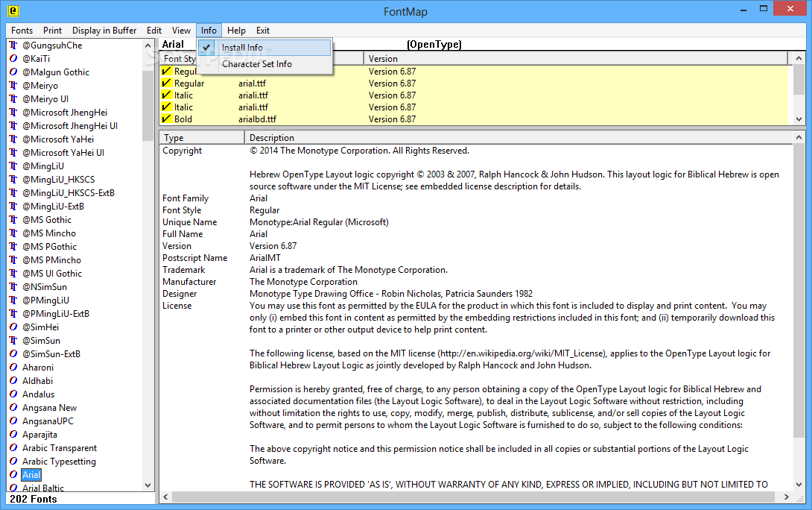Click the TrueType icon beside @MS Gothic

coord(13,220)
